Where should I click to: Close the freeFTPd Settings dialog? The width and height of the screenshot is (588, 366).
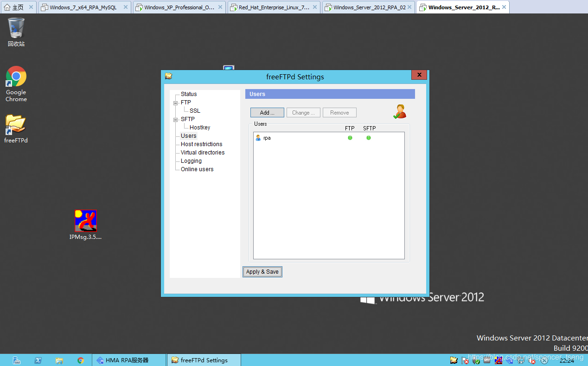pyautogui.click(x=419, y=75)
